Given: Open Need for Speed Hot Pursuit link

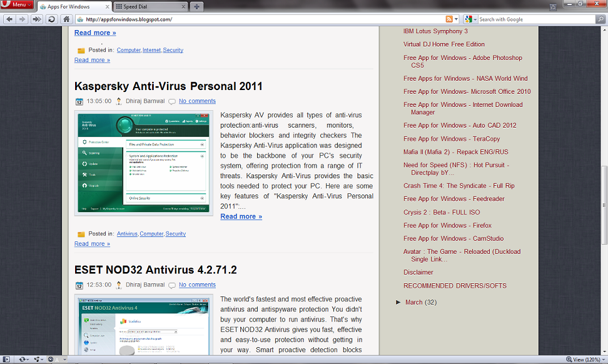Looking at the screenshot, I should pos(456,169).
